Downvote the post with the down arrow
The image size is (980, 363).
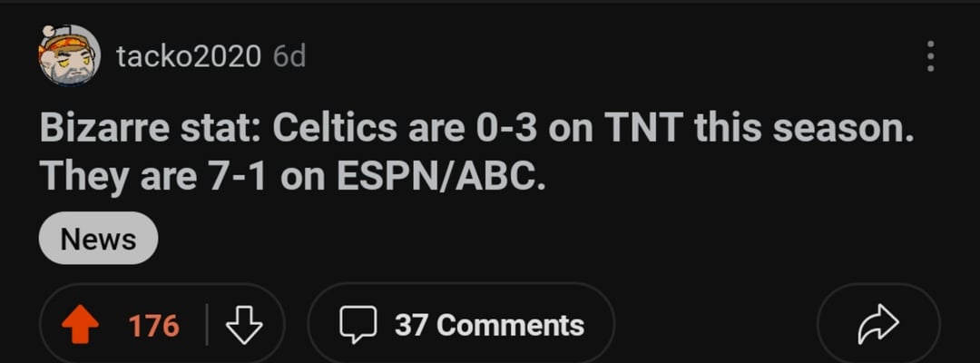(242, 326)
